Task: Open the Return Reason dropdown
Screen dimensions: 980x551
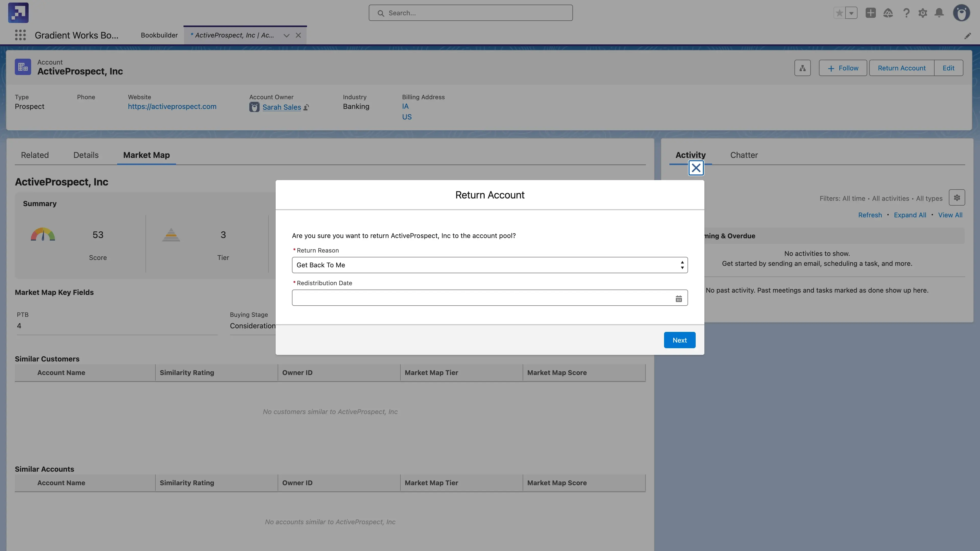Action: click(x=489, y=265)
